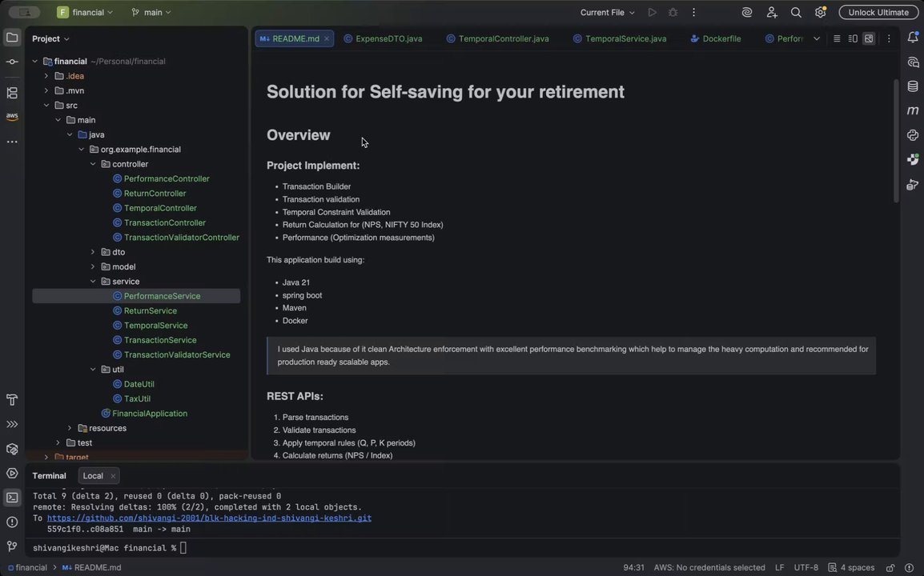Viewport: 924px width, 576px height.
Task: Open IDE settings gear icon
Action: 821,13
